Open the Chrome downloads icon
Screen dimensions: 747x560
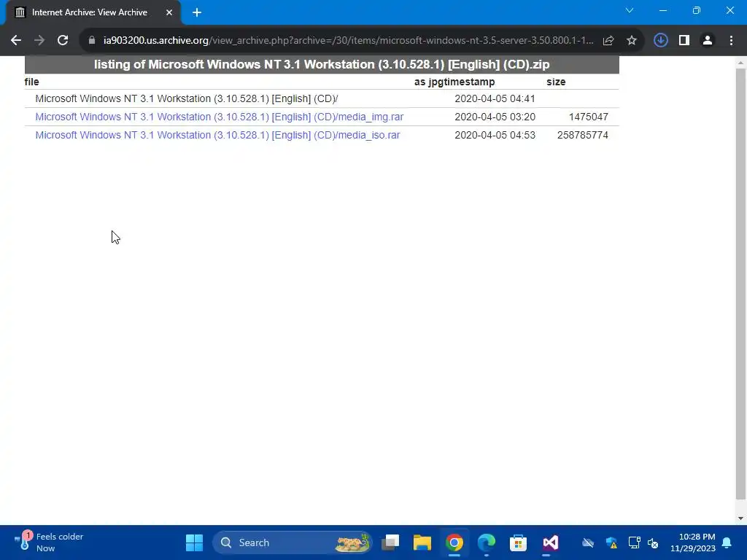[x=660, y=41]
